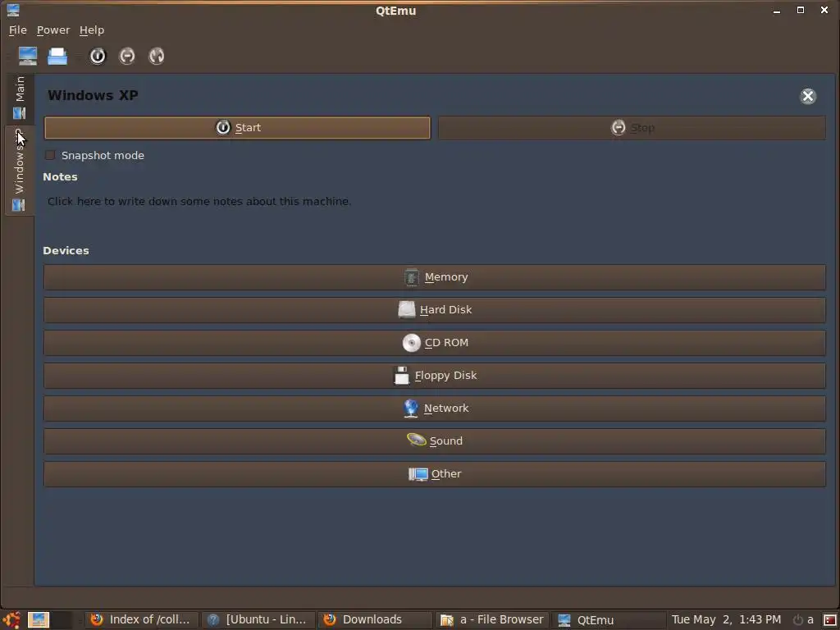Close the Windows XP machine tab
840x630 pixels.
(808, 96)
